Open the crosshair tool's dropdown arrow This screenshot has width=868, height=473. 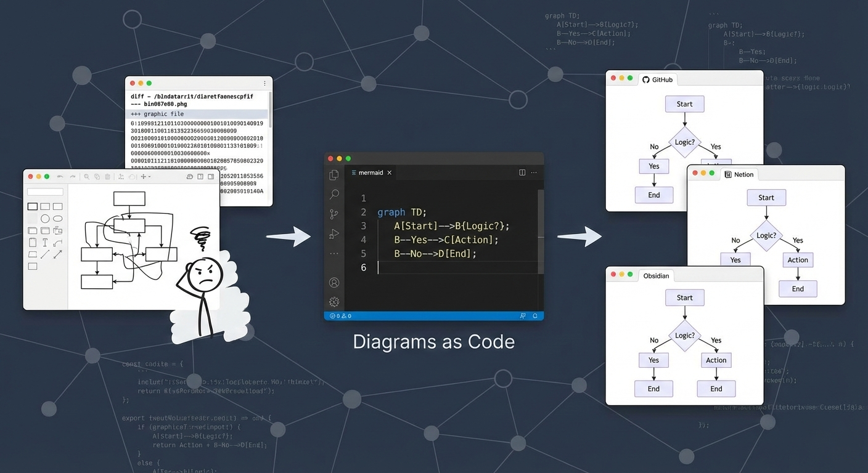point(150,176)
